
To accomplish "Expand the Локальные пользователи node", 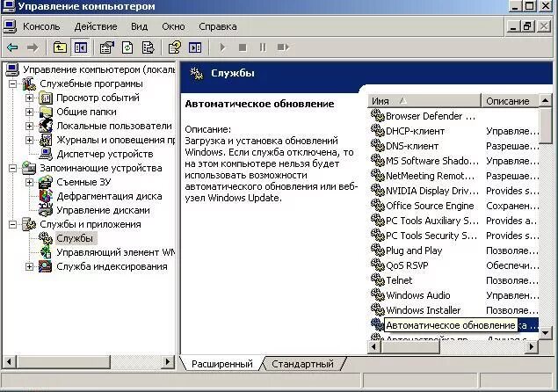I will [x=29, y=126].
